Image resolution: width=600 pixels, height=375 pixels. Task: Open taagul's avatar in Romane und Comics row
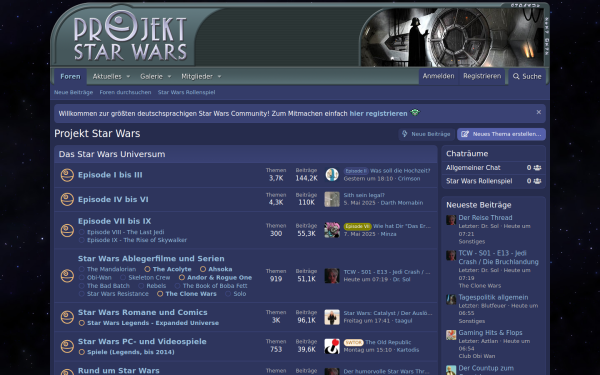pos(332,317)
